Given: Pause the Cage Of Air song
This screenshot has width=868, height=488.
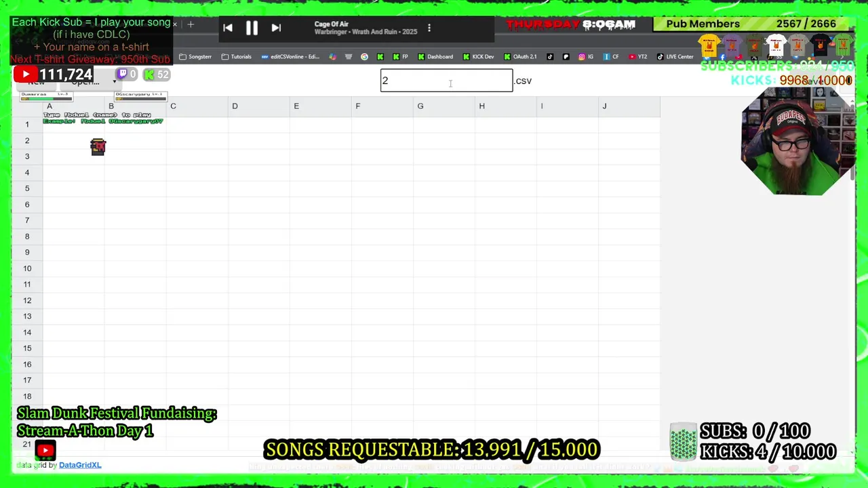Looking at the screenshot, I should point(252,28).
